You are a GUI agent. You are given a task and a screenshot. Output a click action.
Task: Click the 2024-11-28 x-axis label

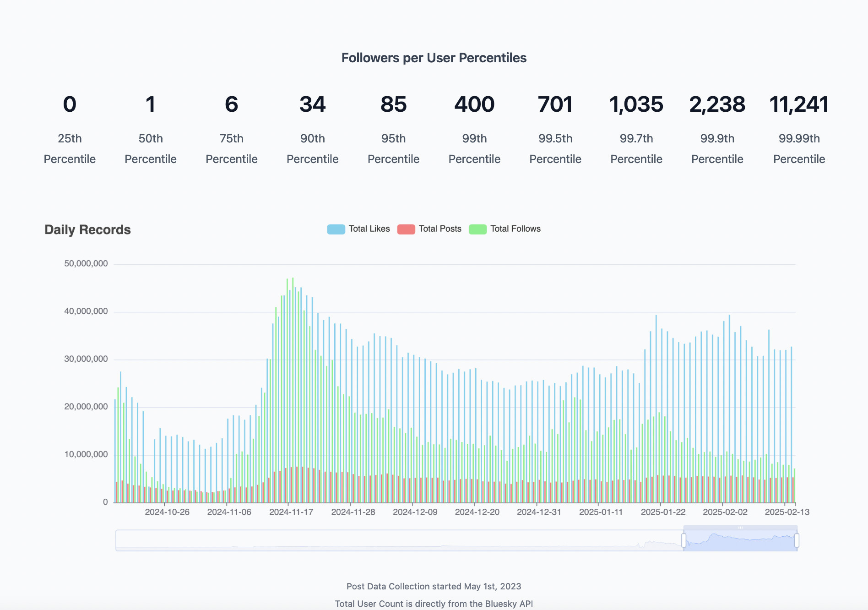[353, 512]
